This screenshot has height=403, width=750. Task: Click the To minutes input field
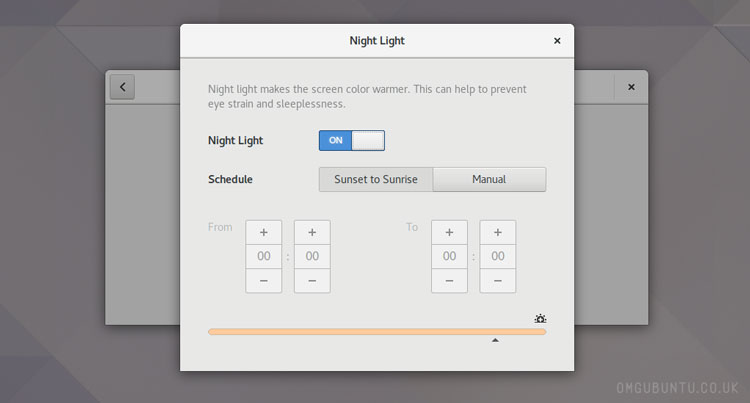(x=498, y=257)
